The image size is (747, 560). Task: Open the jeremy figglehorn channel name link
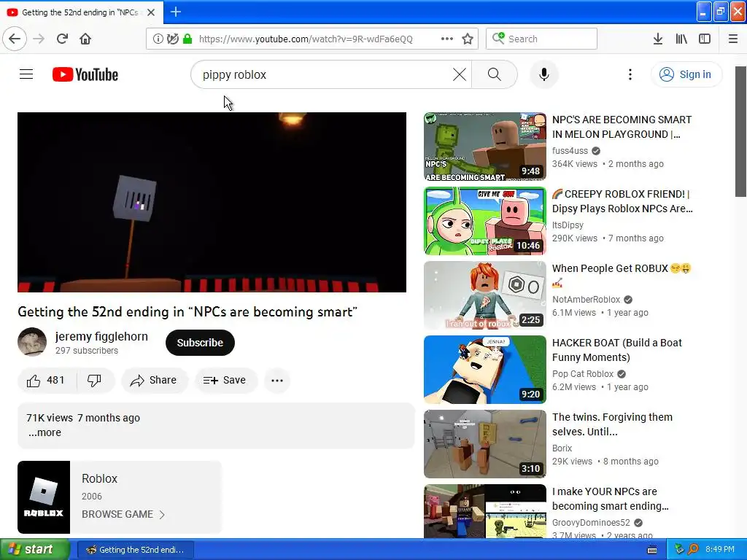(101, 336)
